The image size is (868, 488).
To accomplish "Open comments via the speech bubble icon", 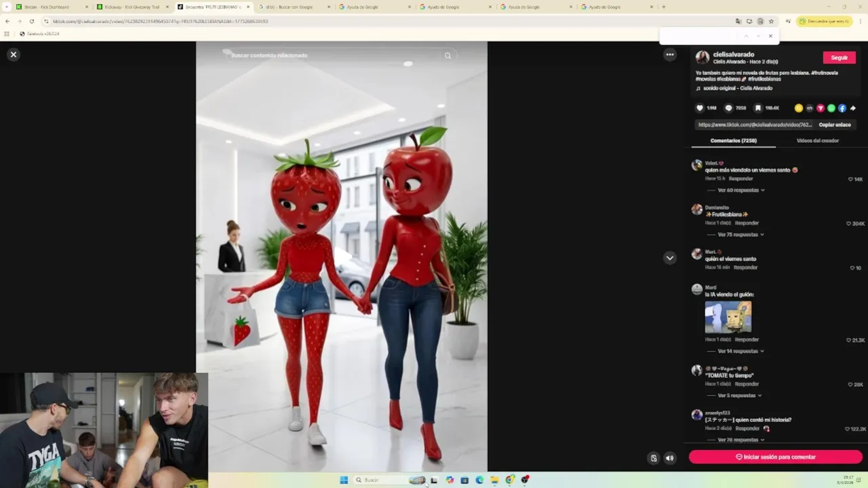I will pos(729,108).
